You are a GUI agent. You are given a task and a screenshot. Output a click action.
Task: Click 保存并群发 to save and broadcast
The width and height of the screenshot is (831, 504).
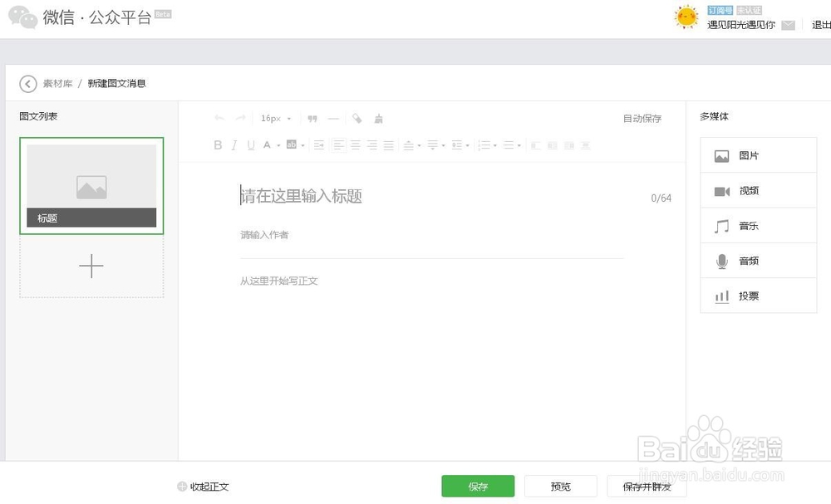pos(646,486)
